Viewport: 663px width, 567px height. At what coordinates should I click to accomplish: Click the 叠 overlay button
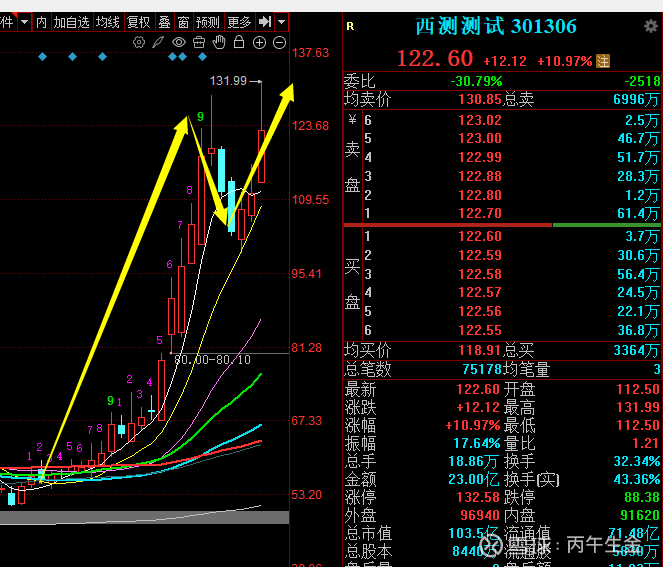pyautogui.click(x=164, y=22)
